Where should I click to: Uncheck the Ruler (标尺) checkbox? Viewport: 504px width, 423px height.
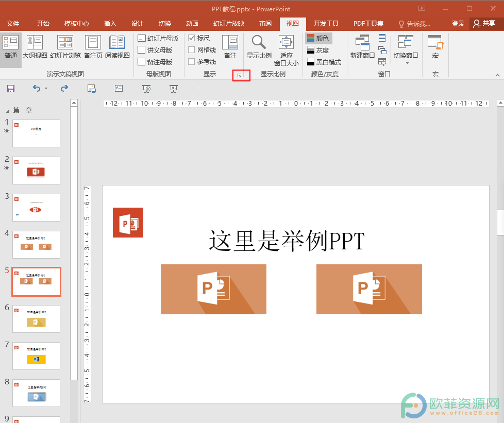tap(192, 38)
